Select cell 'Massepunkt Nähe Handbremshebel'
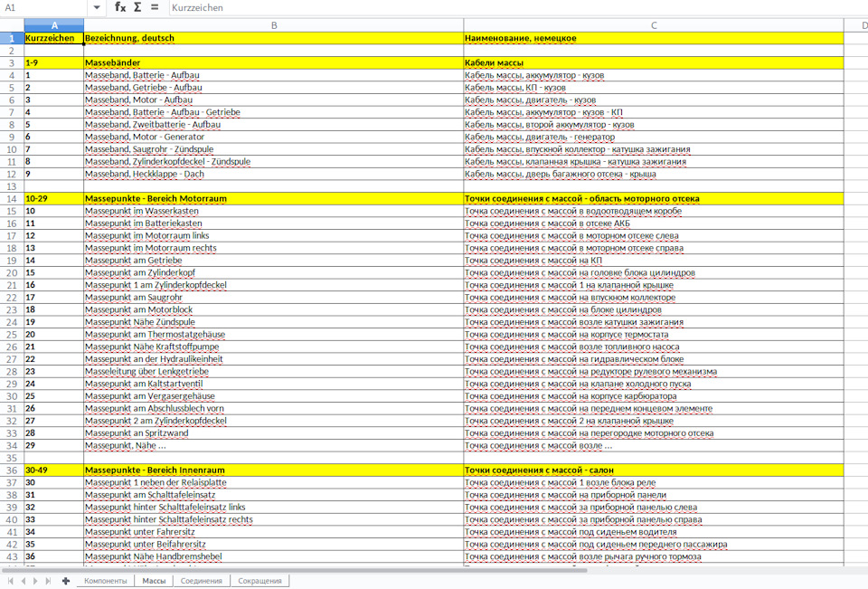The width and height of the screenshot is (868, 589). click(274, 556)
